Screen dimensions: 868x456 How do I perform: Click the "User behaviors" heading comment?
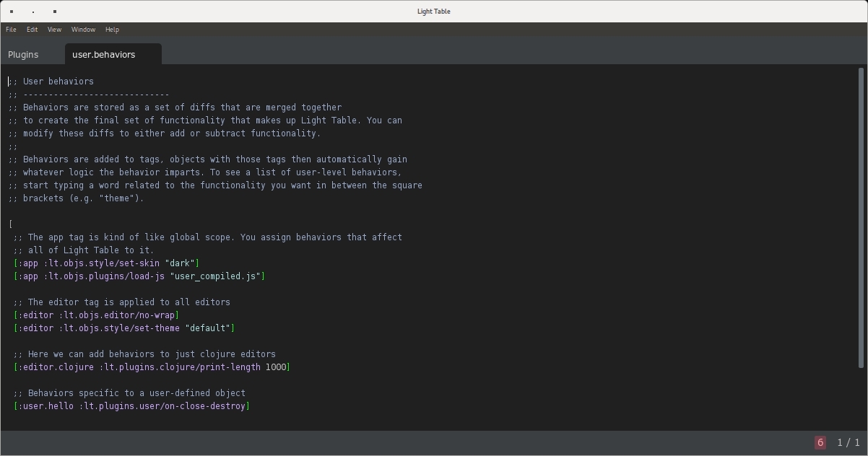tap(58, 82)
